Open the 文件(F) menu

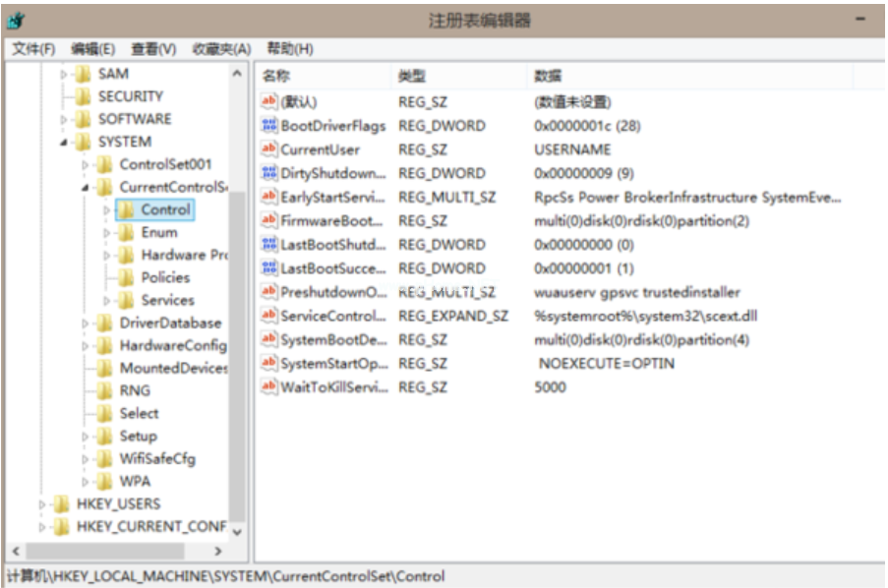click(33, 49)
